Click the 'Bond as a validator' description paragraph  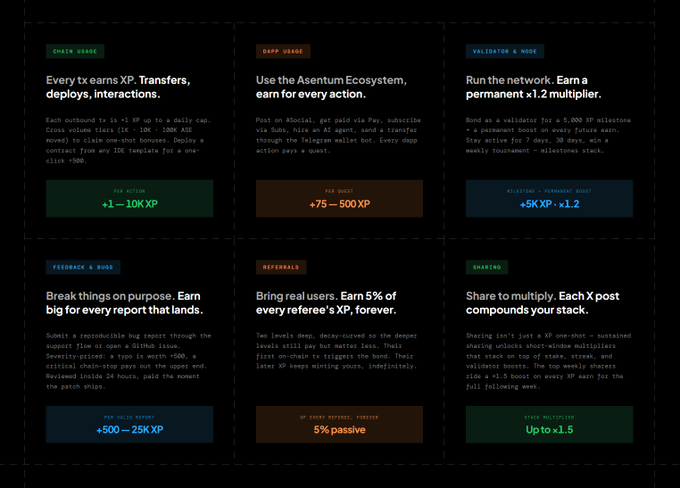tap(548, 135)
